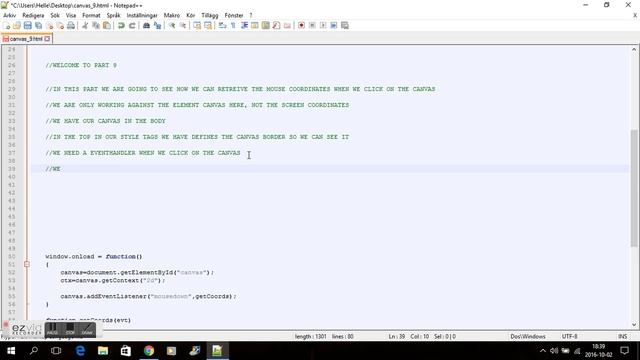Screen dimensions: 640x360
Task: Click the scrollbar down arrow
Action: pos(633,325)
